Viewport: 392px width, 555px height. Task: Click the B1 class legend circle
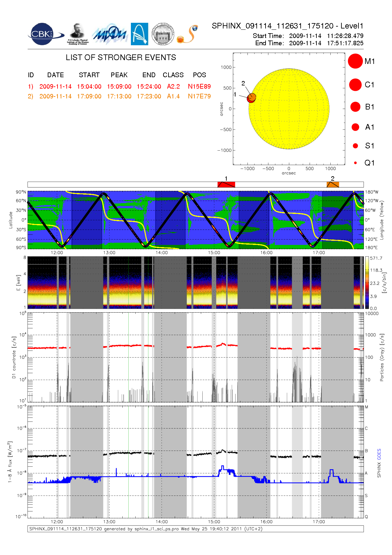(355, 107)
